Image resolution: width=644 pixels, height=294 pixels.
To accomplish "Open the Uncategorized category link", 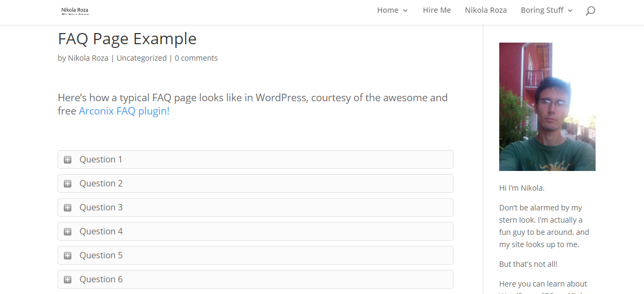I will tap(142, 58).
